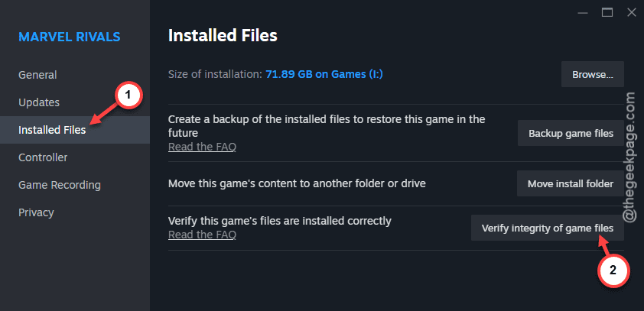Read the FAQ about backing up files
The height and width of the screenshot is (311, 644).
(202, 147)
